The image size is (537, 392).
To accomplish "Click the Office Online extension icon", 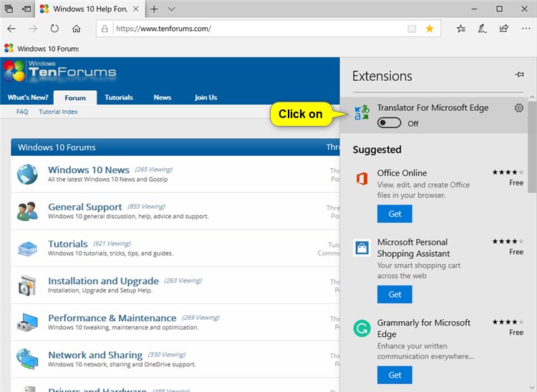I will [362, 179].
